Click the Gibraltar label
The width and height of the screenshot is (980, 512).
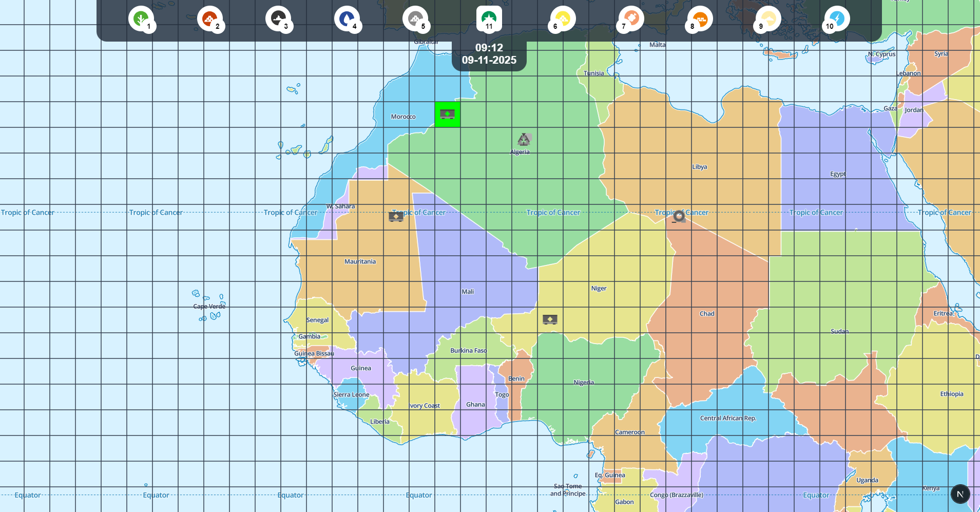click(427, 42)
